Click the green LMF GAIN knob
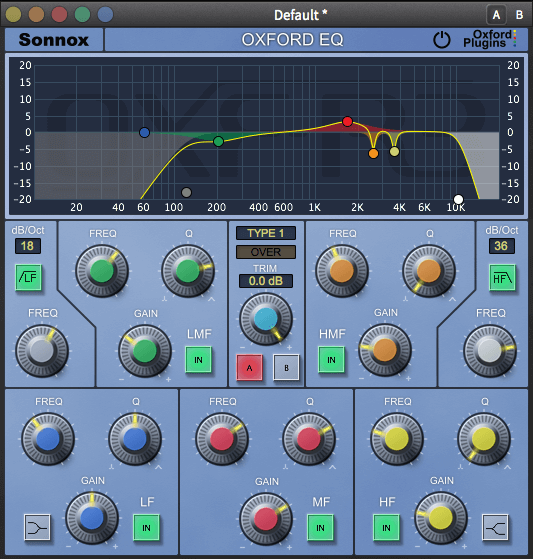The width and height of the screenshot is (533, 559). coord(145,351)
